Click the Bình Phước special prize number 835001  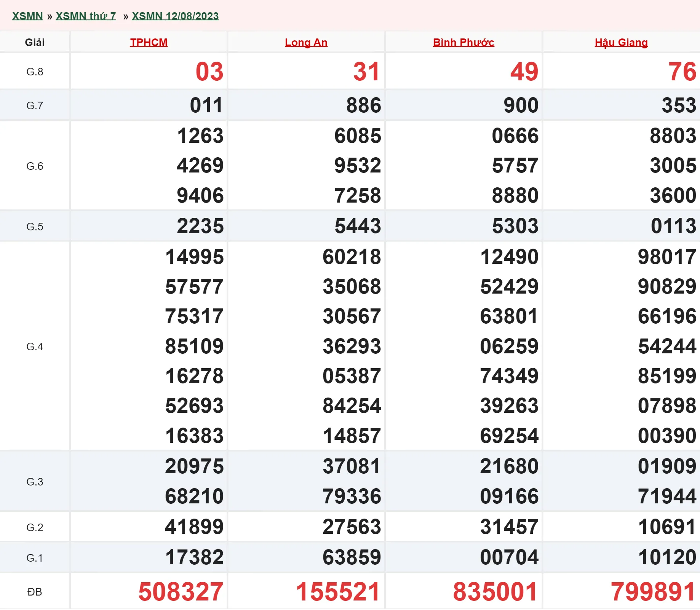click(495, 592)
